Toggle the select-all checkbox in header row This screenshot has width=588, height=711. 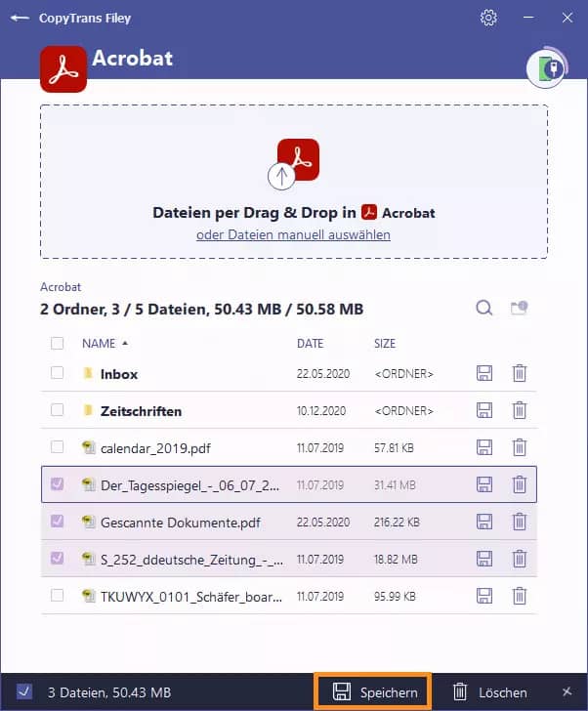click(57, 343)
